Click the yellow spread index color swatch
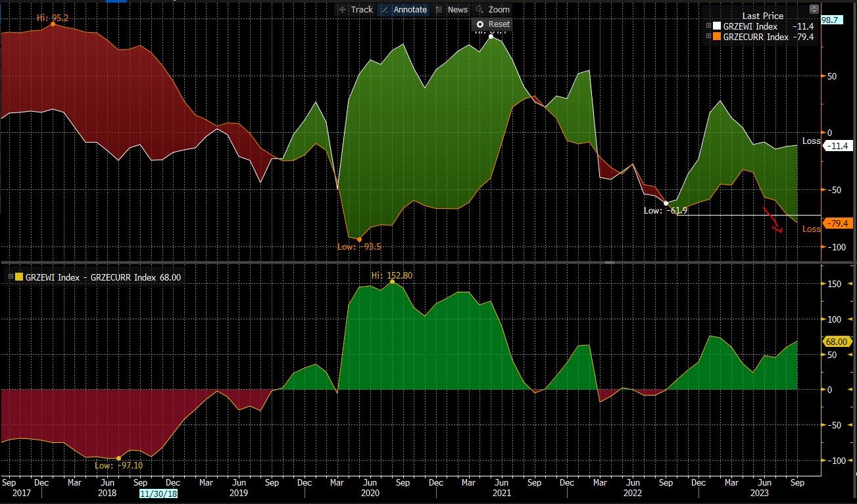 coord(18,277)
